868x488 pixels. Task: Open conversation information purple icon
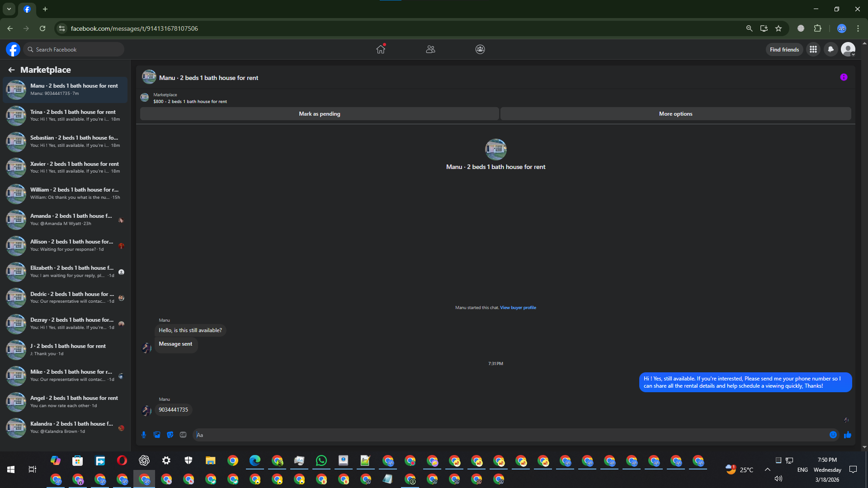point(844,77)
